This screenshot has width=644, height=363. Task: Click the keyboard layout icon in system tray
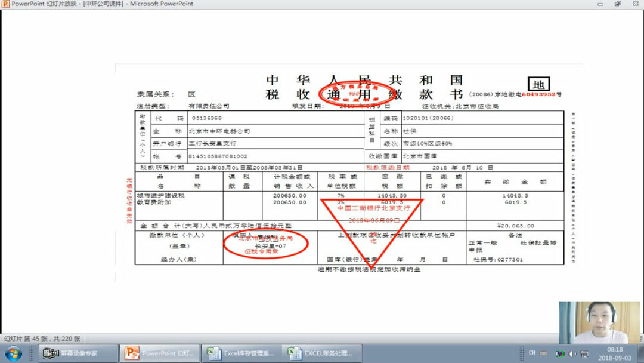[544, 354]
